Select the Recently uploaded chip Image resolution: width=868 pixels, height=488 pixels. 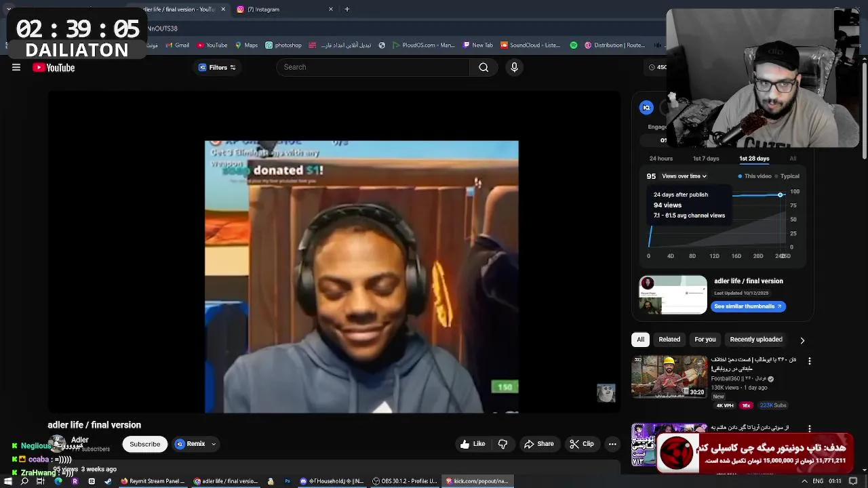(756, 340)
